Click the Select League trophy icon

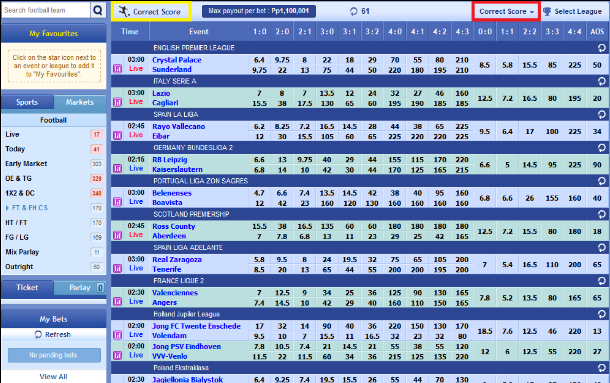coord(547,12)
